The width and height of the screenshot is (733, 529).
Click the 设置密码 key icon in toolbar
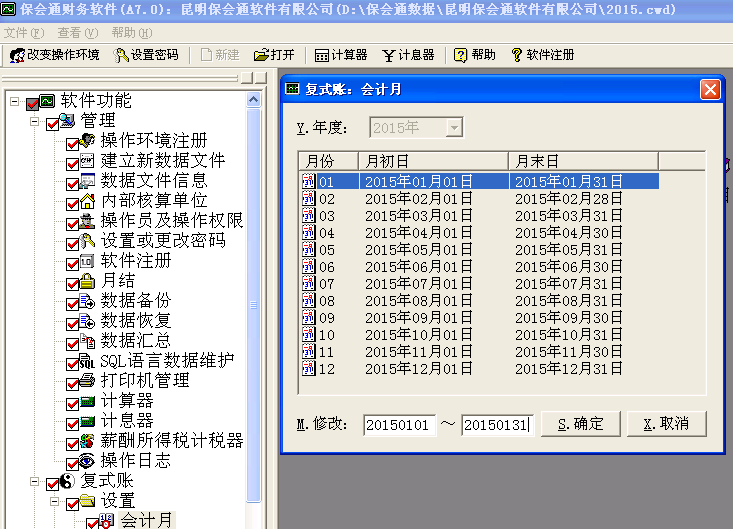click(121, 55)
